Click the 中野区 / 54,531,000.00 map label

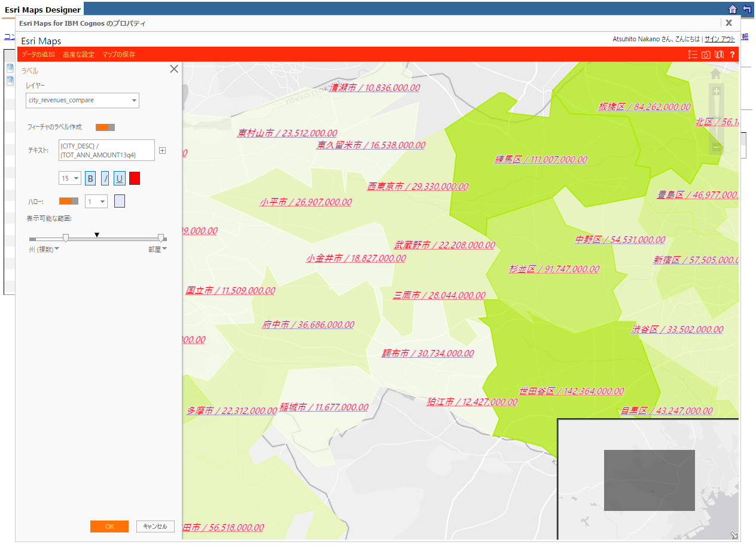coord(620,240)
